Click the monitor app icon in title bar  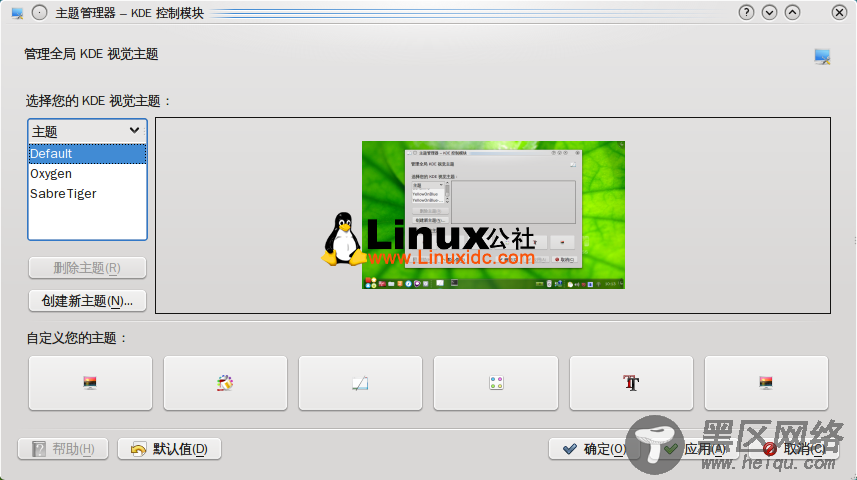coord(17,13)
